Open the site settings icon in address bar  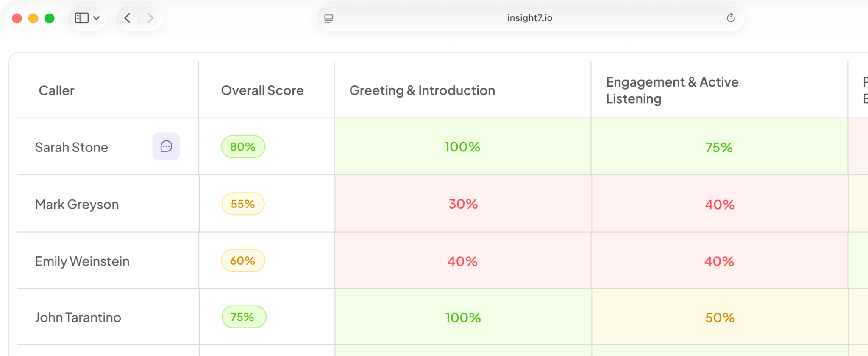328,18
